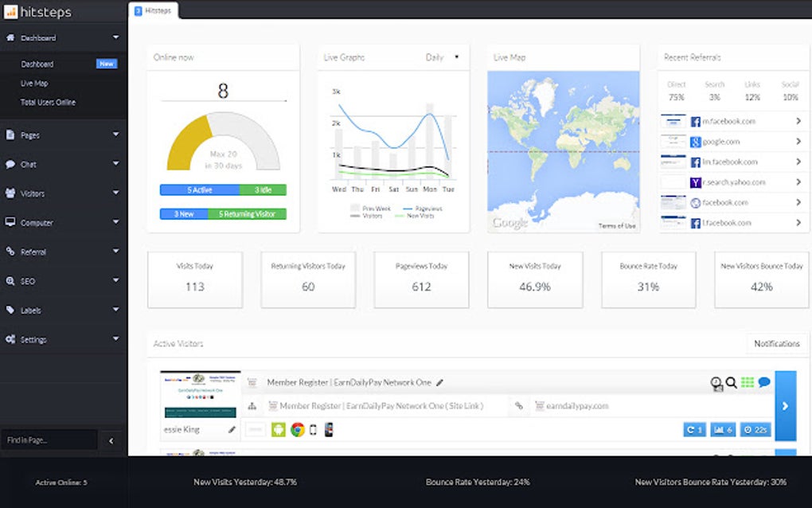The image size is (812, 508).
Task: Click the Android icon for the active visitor
Action: [x=278, y=429]
